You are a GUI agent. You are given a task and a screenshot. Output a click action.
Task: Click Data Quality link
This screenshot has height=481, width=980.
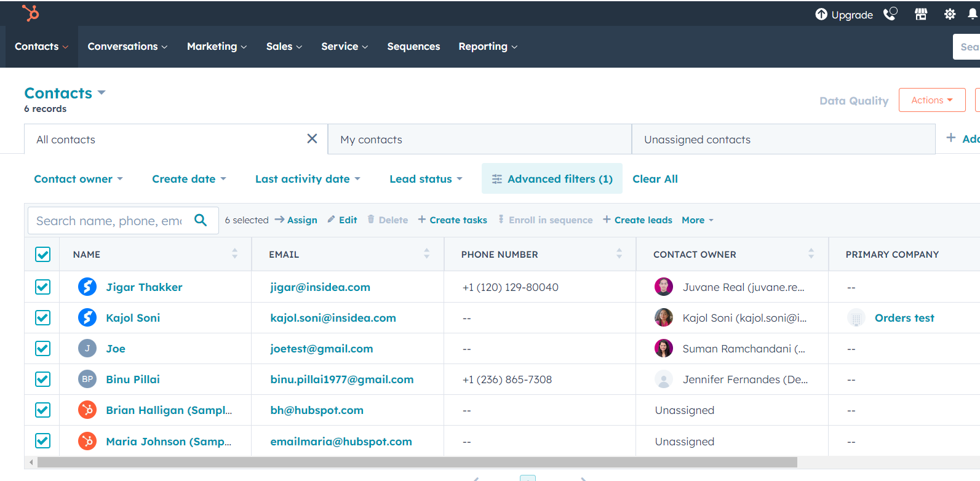coord(854,101)
